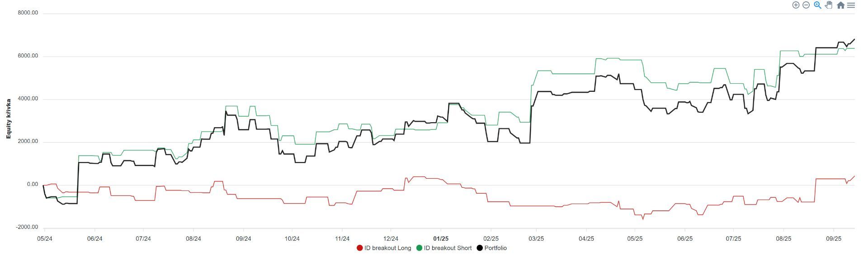Image resolution: width=868 pixels, height=257 pixels.
Task: Click the black Portfolio legend marker
Action: click(x=480, y=248)
